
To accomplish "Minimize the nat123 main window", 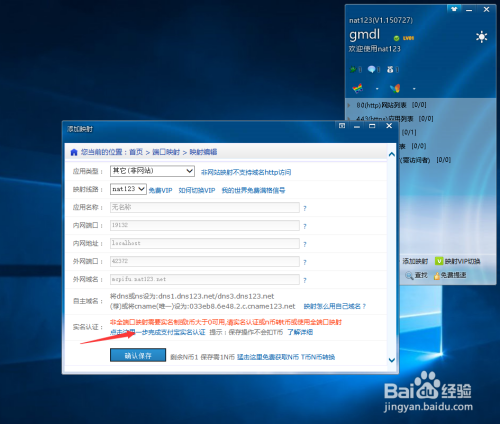I will coord(469,10).
